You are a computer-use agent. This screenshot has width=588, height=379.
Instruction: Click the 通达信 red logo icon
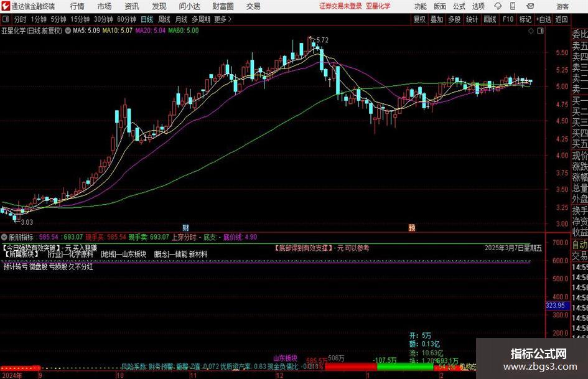[x=6, y=6]
